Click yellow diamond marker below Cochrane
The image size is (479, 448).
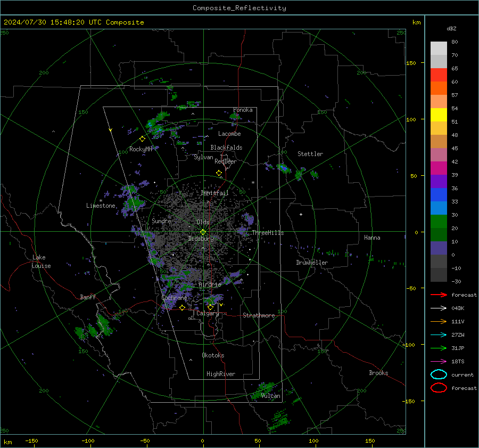pyautogui.click(x=182, y=308)
